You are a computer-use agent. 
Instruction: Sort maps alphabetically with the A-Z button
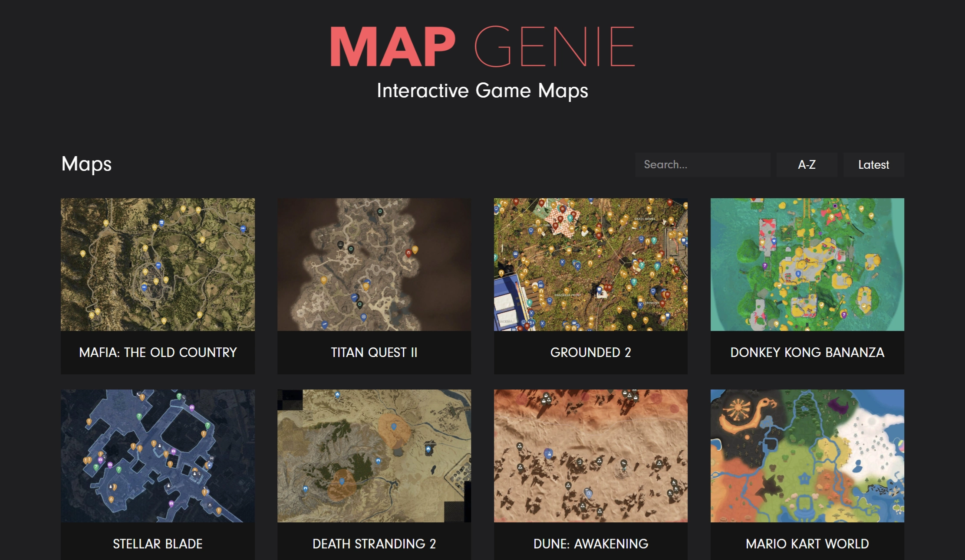pos(807,164)
